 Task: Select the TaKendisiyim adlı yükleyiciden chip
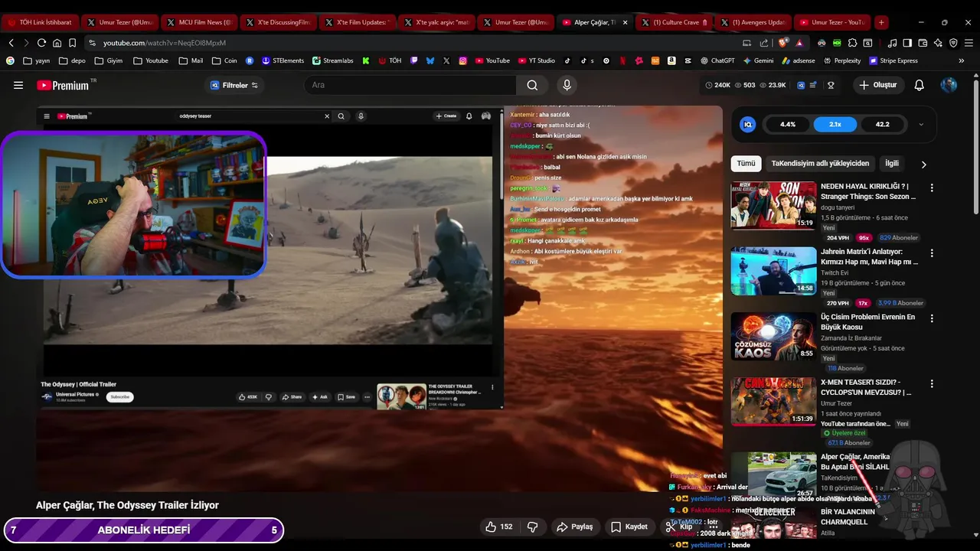click(820, 163)
